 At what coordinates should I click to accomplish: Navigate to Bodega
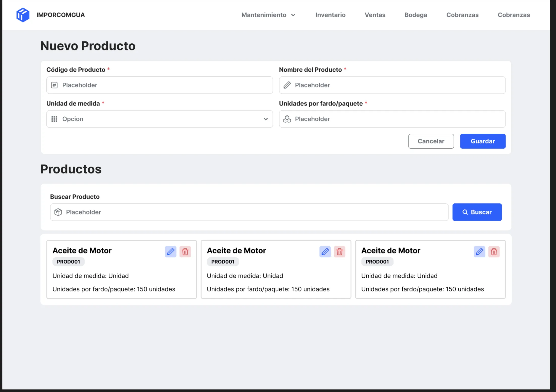[x=416, y=15]
